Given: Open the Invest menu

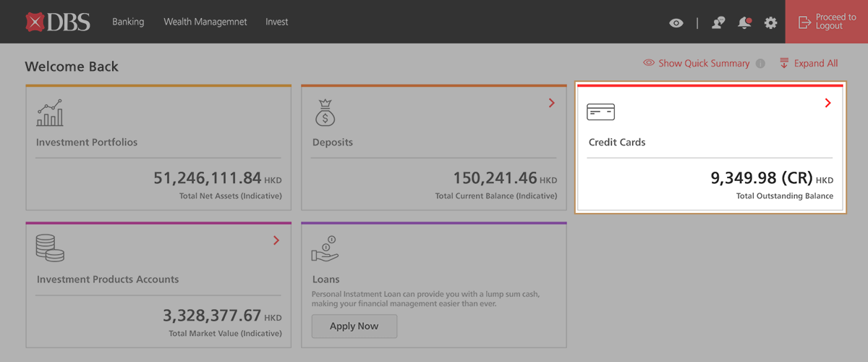Looking at the screenshot, I should click(276, 22).
